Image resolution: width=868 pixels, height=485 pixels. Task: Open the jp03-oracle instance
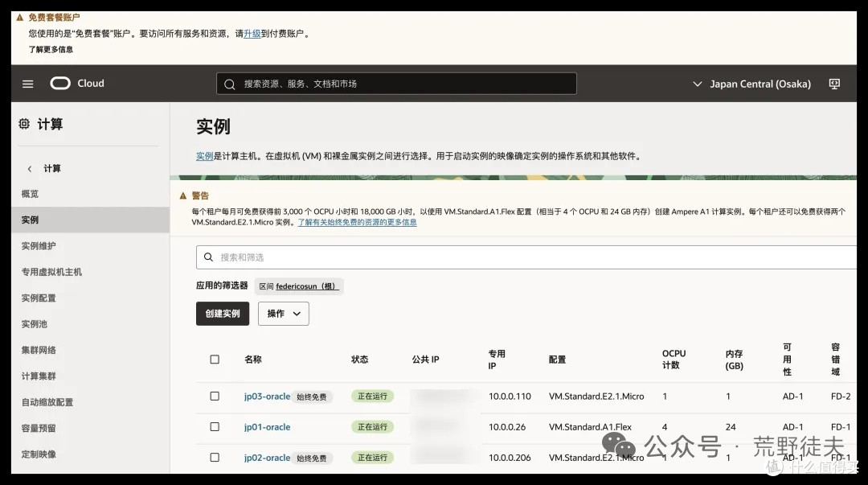point(267,397)
